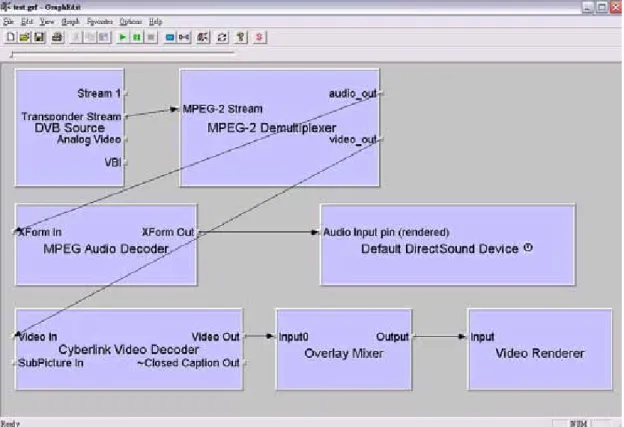
Task: Click the greyed-out Copy icon
Action: [90, 37]
